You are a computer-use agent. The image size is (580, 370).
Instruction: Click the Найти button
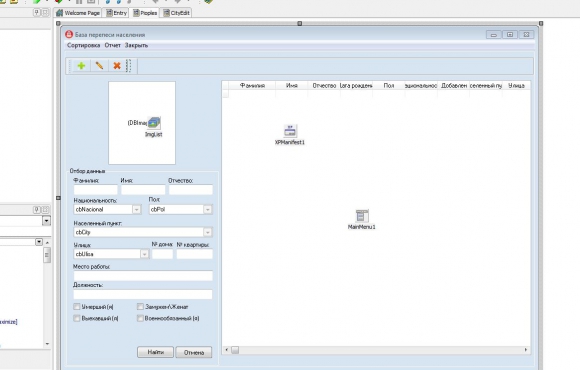click(155, 352)
